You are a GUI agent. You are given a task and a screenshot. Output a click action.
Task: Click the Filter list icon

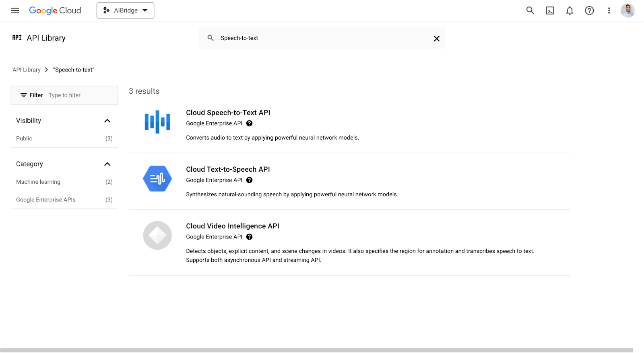pyautogui.click(x=24, y=95)
